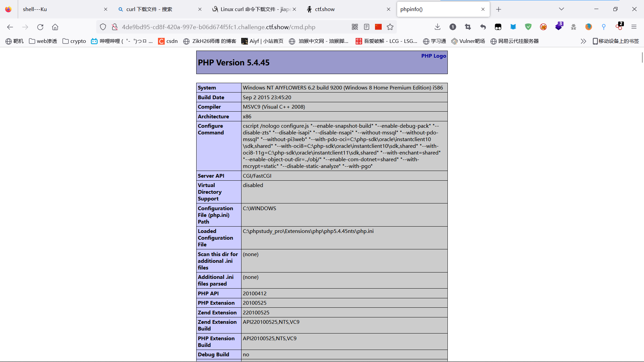
Task: Go to the browser home page
Action: click(x=55, y=27)
